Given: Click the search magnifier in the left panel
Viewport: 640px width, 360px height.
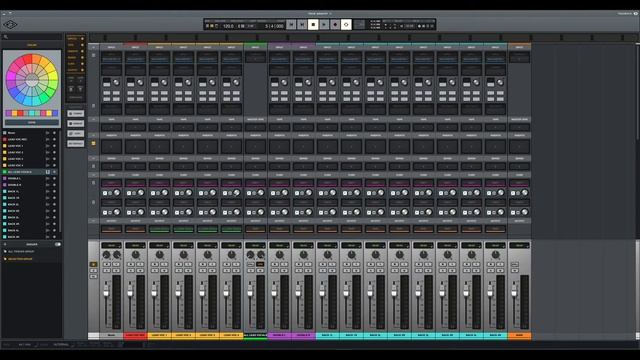Looking at the screenshot, I should click(x=6, y=37).
